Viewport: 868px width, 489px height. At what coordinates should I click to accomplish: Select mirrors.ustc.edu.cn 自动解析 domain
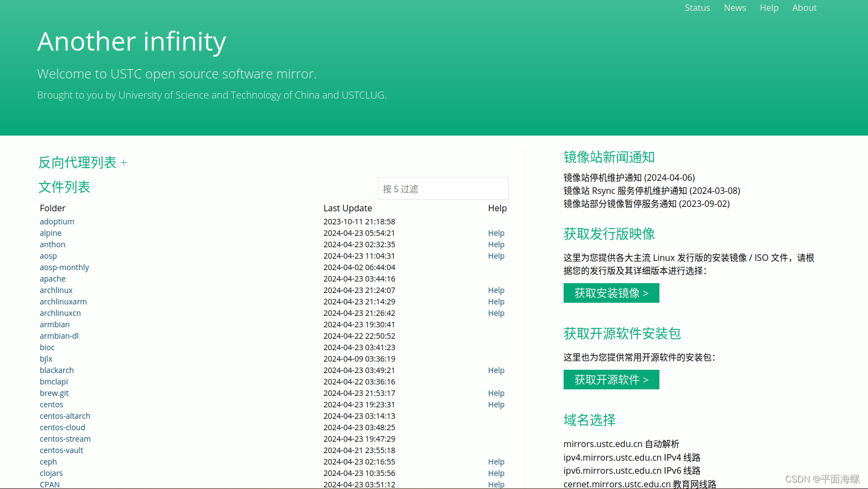621,444
